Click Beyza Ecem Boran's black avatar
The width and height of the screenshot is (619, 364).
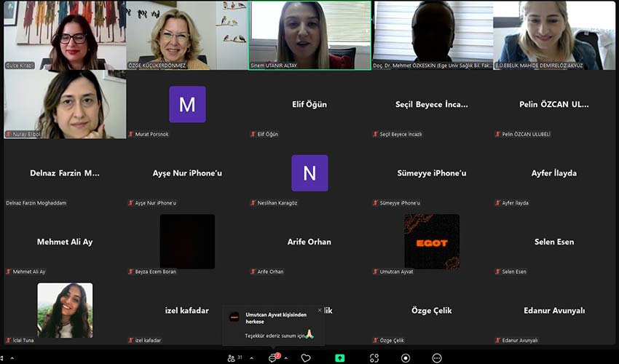click(187, 242)
